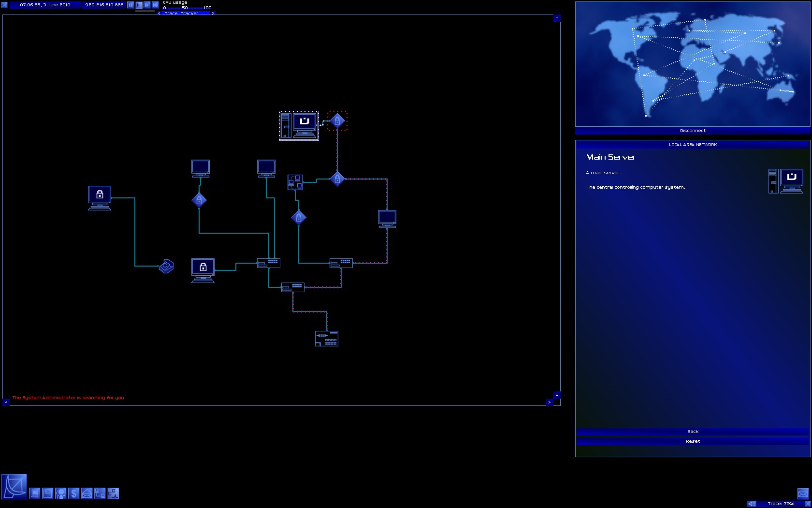Select the terminal left of the isolation bridge
The height and width of the screenshot is (508, 812).
coord(266,168)
